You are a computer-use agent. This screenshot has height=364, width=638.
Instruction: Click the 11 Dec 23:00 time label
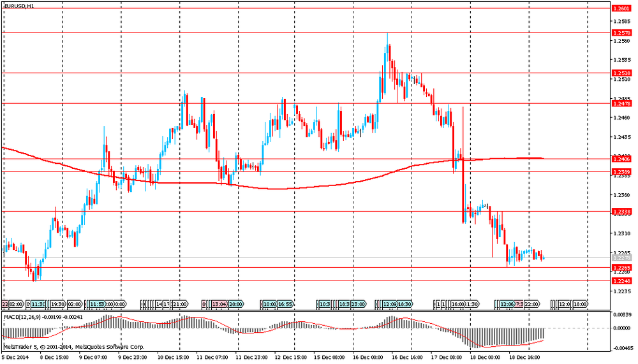coord(251,358)
